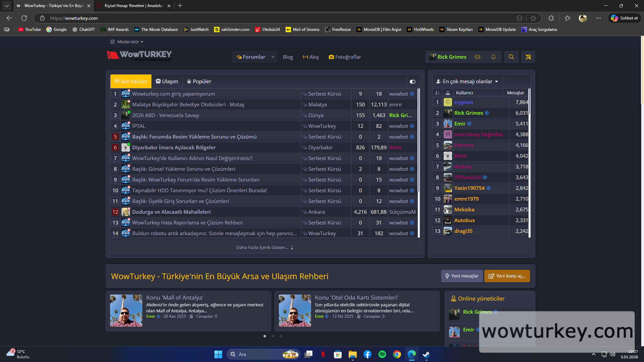Click the browser extensions puzzle icon
Image resolution: width=644 pixels, height=362 pixels.
[x=551, y=18]
